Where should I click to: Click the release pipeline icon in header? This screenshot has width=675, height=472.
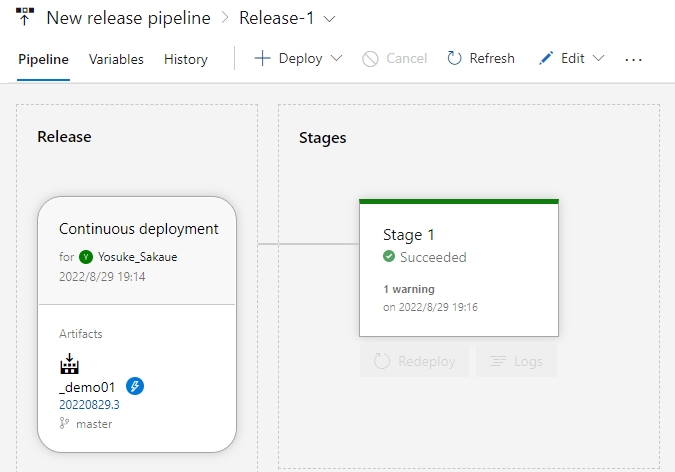click(25, 18)
